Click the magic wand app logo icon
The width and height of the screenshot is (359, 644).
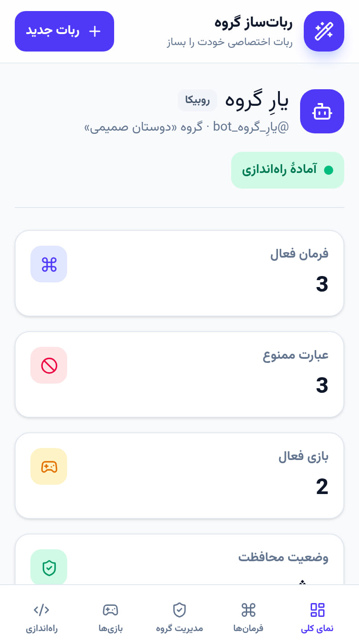click(x=324, y=31)
